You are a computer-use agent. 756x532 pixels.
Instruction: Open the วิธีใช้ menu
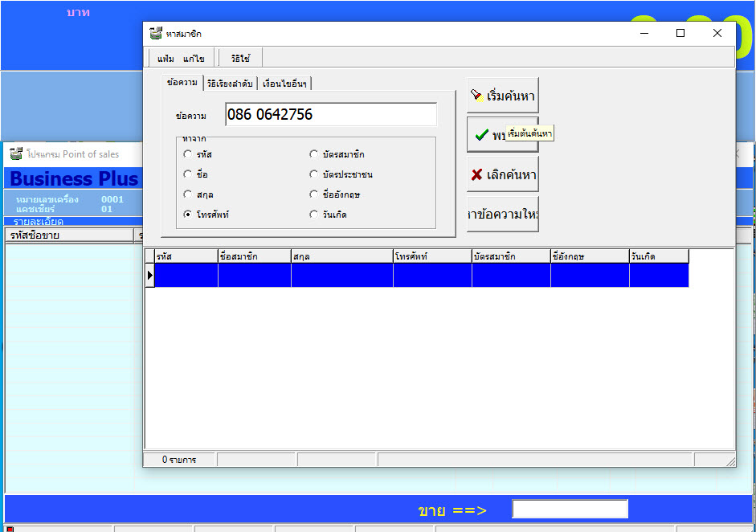[240, 59]
